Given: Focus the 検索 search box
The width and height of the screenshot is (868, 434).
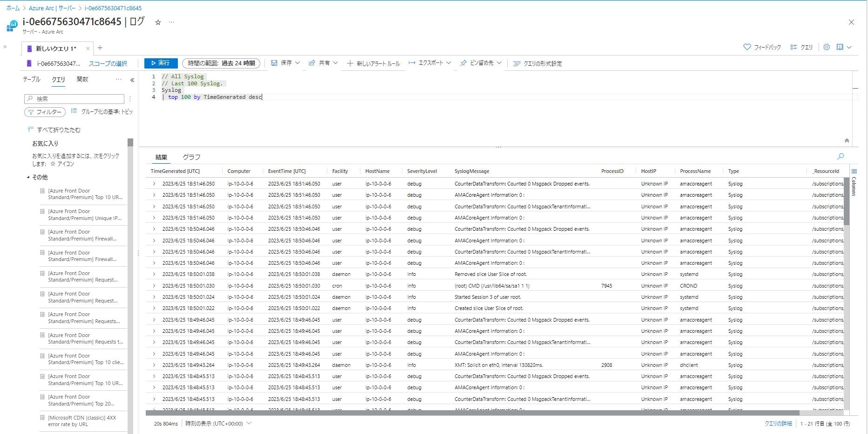Looking at the screenshot, I should pyautogui.click(x=74, y=99).
